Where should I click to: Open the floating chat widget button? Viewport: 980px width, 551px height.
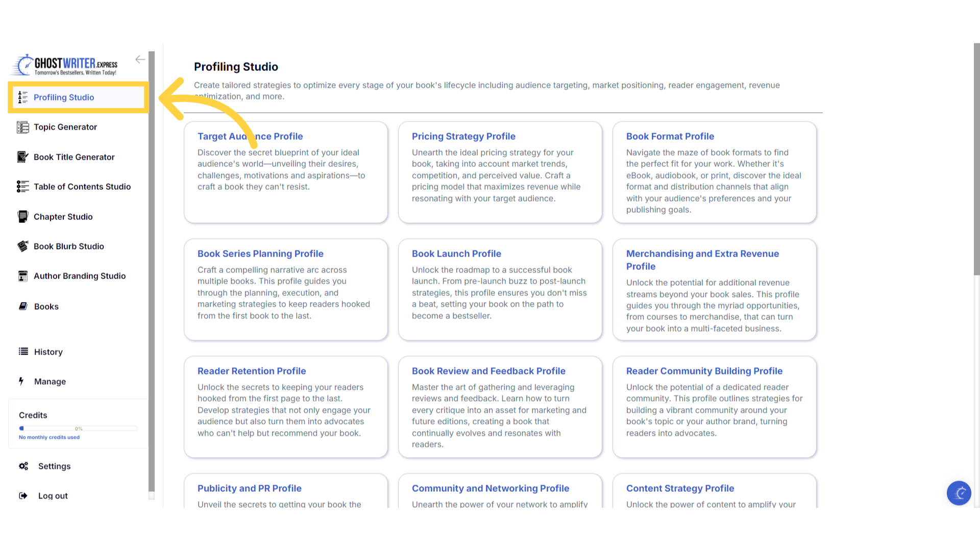pos(959,493)
